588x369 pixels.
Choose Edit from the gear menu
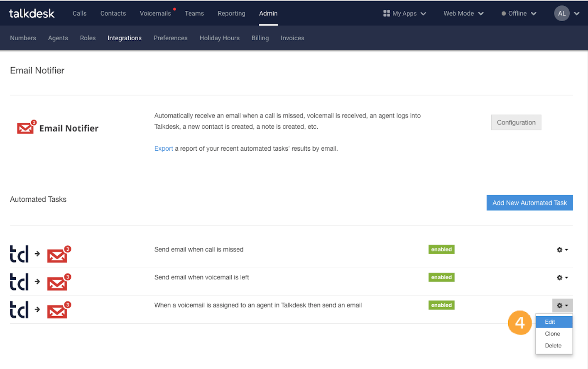[x=554, y=322]
